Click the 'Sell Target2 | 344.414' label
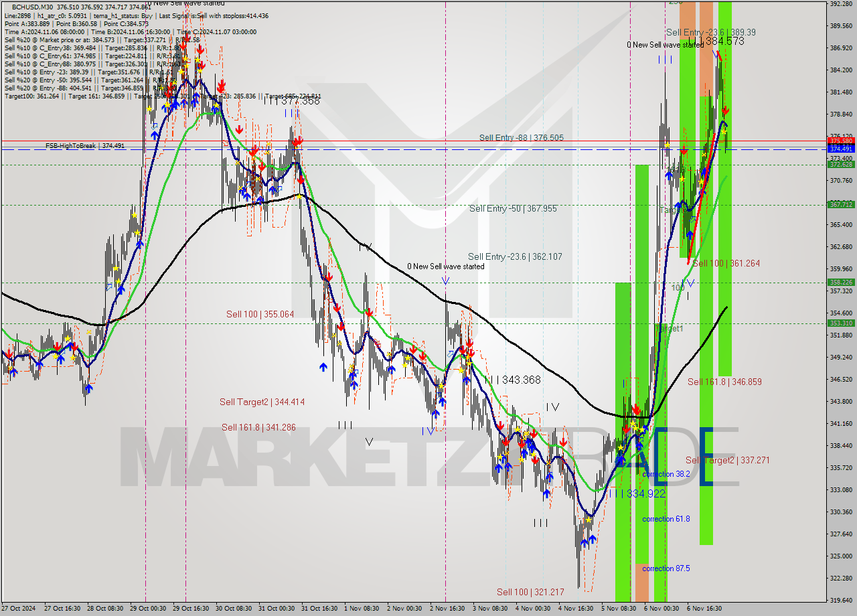Viewport: 857px width, 616px height. tap(262, 402)
